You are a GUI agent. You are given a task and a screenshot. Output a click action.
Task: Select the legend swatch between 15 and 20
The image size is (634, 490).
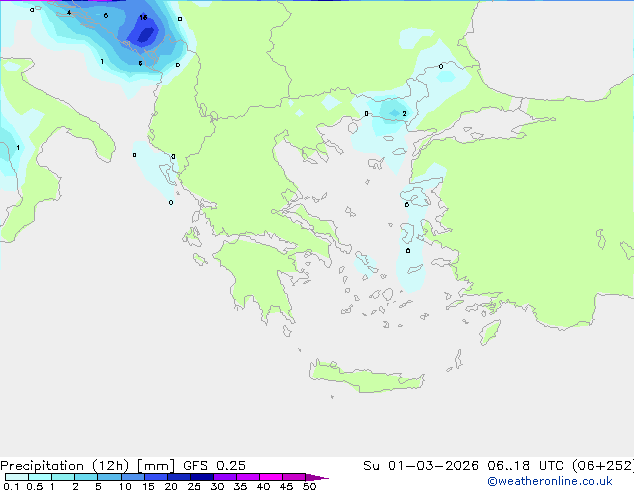click(155, 477)
